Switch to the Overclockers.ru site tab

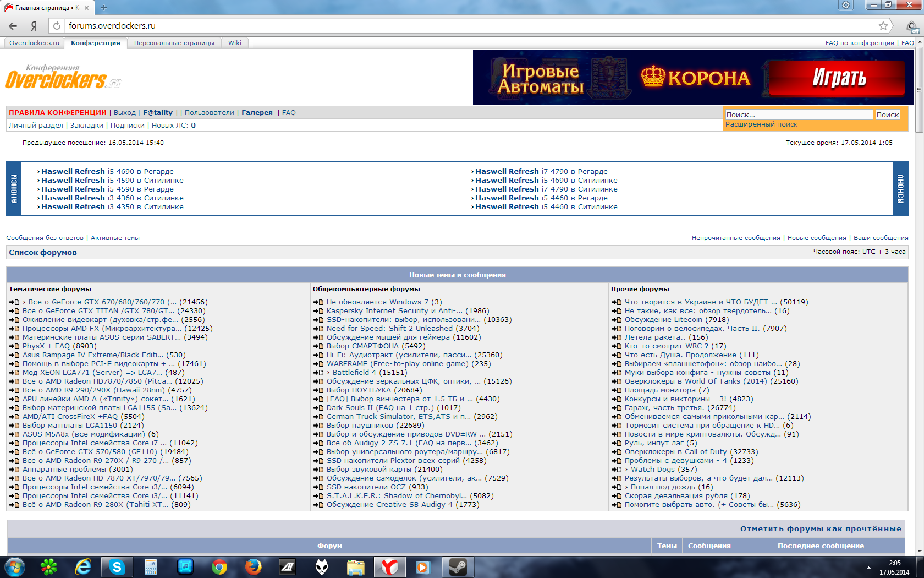[x=34, y=43]
